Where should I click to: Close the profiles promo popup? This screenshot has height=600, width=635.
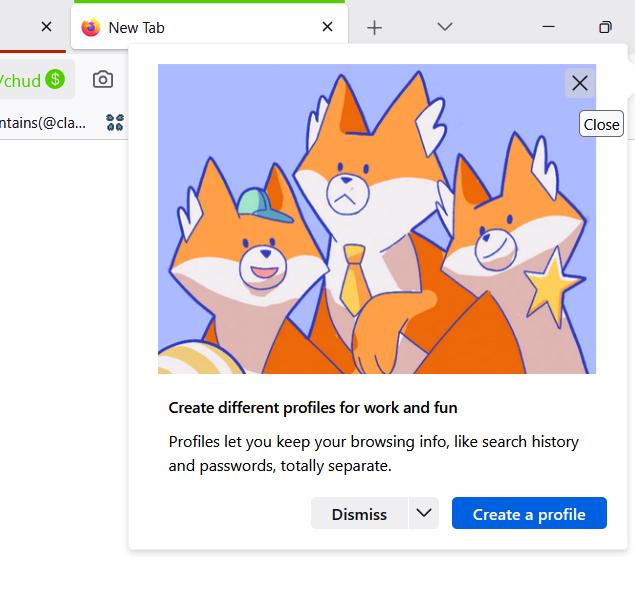(580, 83)
